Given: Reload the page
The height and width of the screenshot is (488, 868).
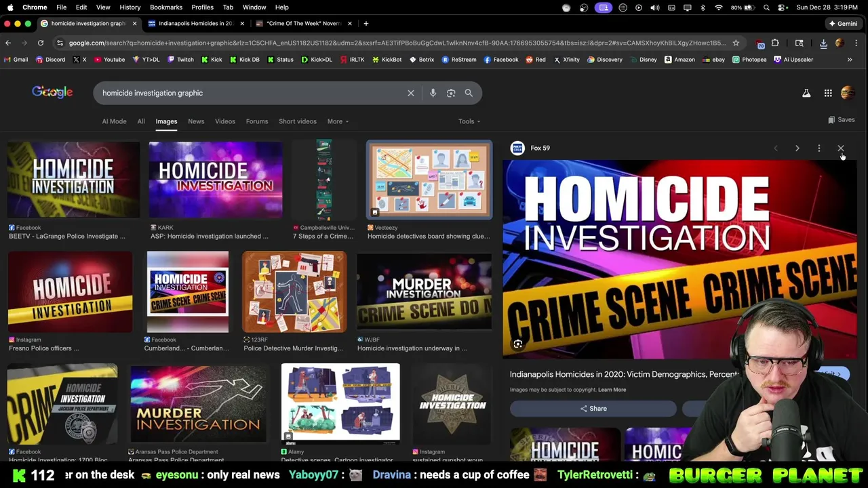Looking at the screenshot, I should 41,43.
